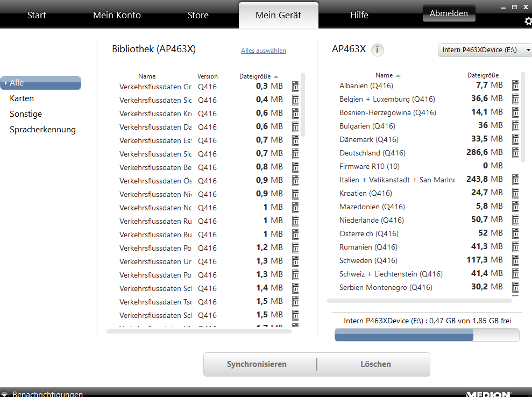Click the Alles auswählen link
Screen dimensions: 532x397
[x=264, y=51]
